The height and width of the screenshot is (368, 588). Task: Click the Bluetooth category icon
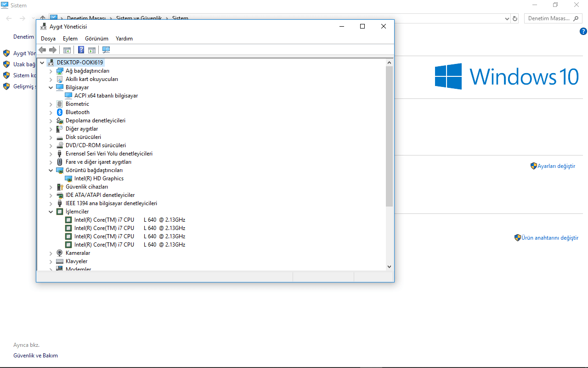60,112
